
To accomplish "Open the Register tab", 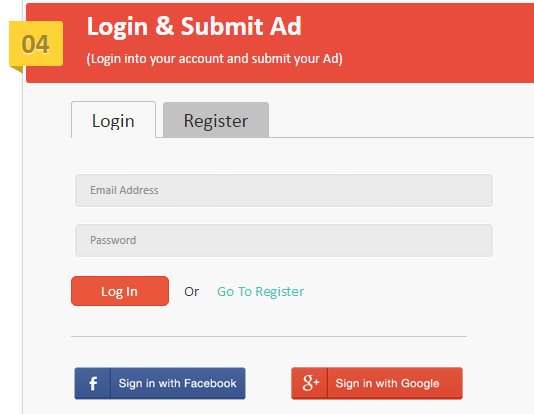I will tap(216, 120).
